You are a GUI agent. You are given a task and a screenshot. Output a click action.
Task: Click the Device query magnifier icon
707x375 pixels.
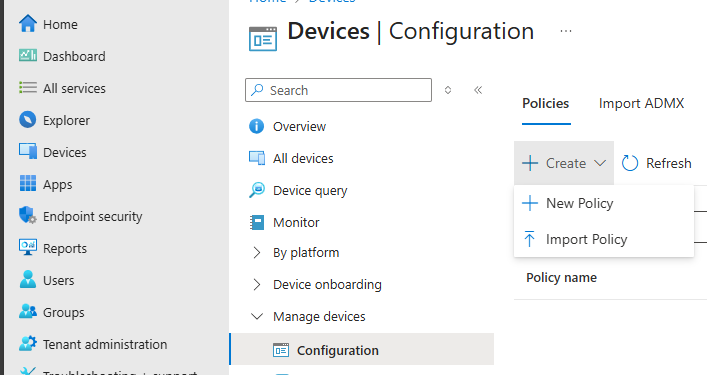click(x=257, y=190)
